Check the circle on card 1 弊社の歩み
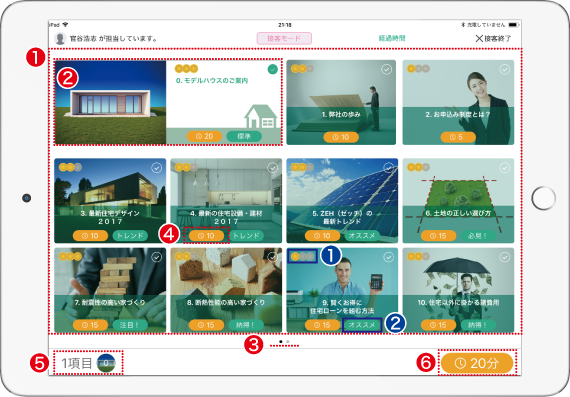 (x=386, y=69)
